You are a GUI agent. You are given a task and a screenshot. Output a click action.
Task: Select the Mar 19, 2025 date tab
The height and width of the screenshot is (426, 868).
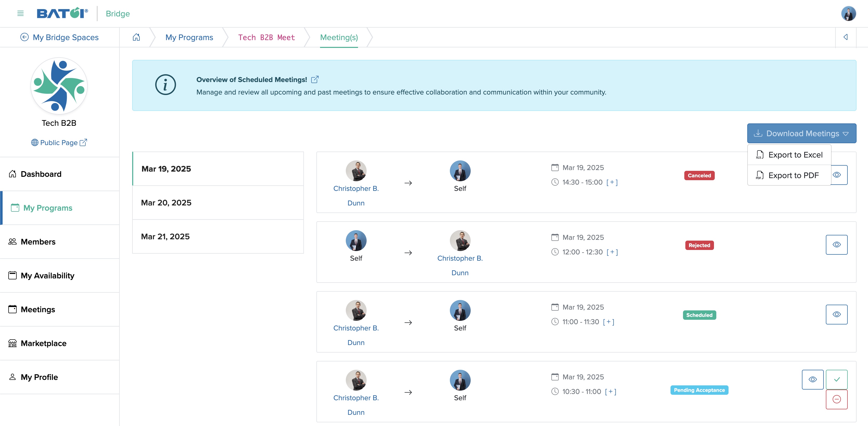[218, 169]
